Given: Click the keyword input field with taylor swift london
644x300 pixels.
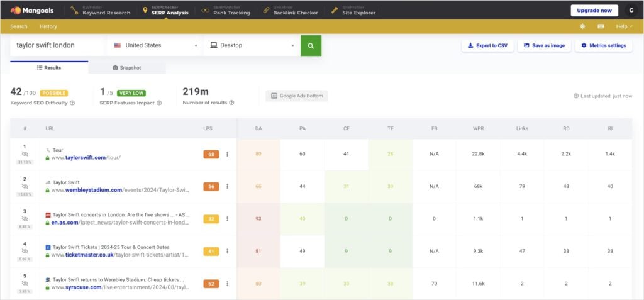Looking at the screenshot, I should (57, 45).
